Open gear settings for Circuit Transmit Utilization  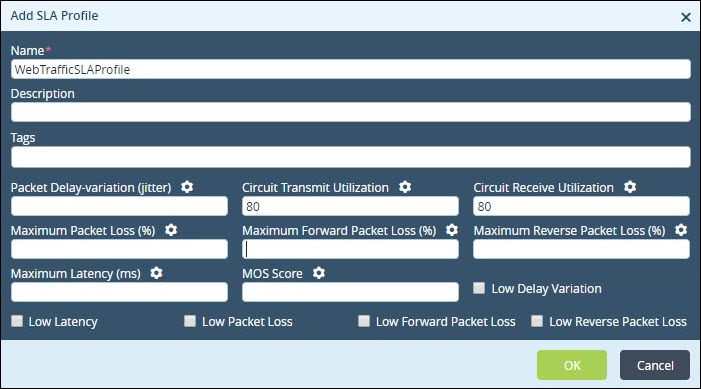405,187
